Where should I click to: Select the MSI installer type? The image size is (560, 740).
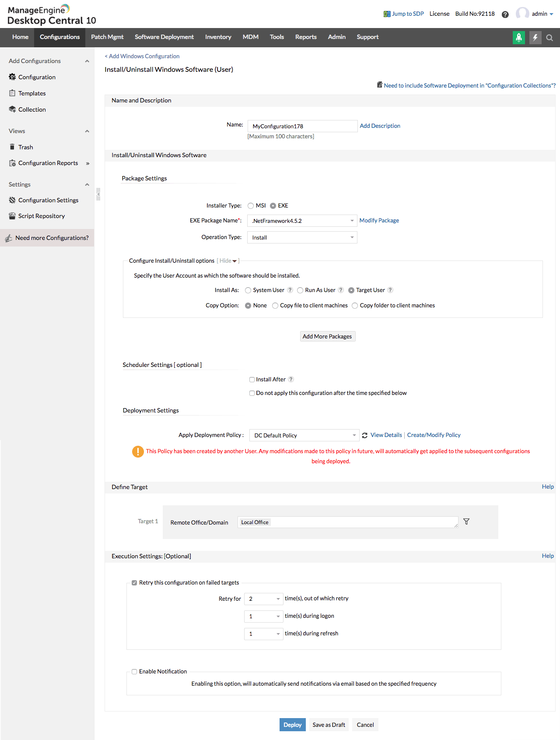pos(251,206)
